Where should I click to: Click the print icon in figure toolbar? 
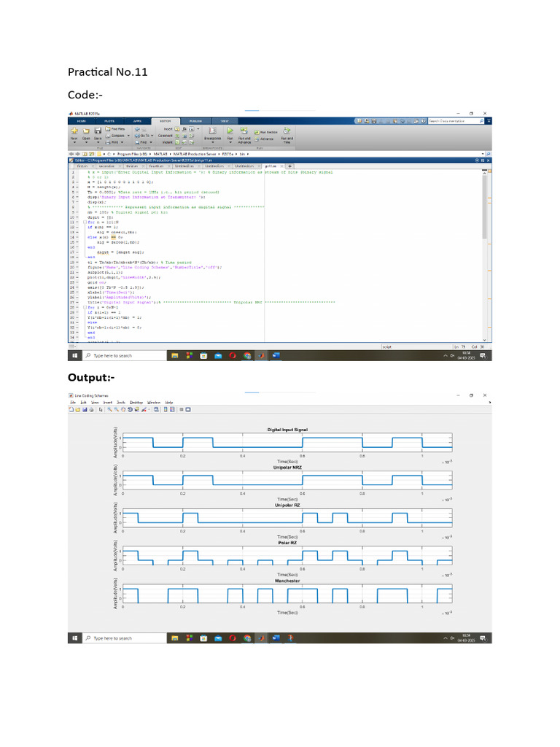[91, 410]
